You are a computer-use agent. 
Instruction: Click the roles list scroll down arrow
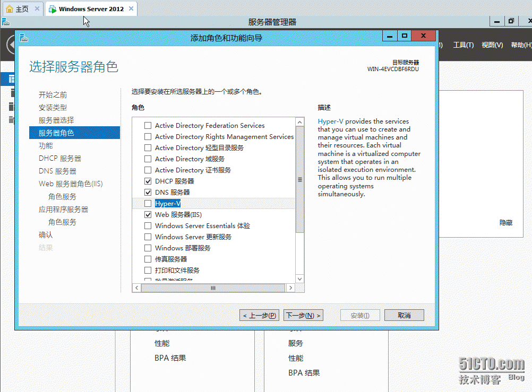(x=299, y=278)
